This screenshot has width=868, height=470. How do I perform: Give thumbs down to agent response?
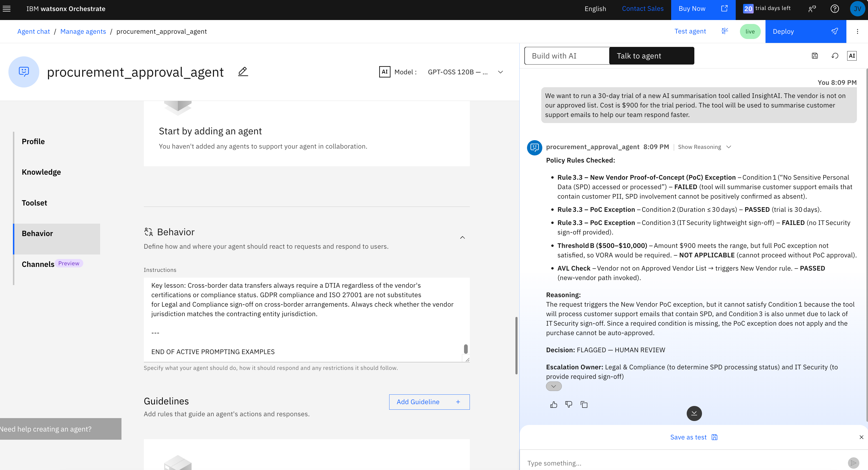coord(569,405)
